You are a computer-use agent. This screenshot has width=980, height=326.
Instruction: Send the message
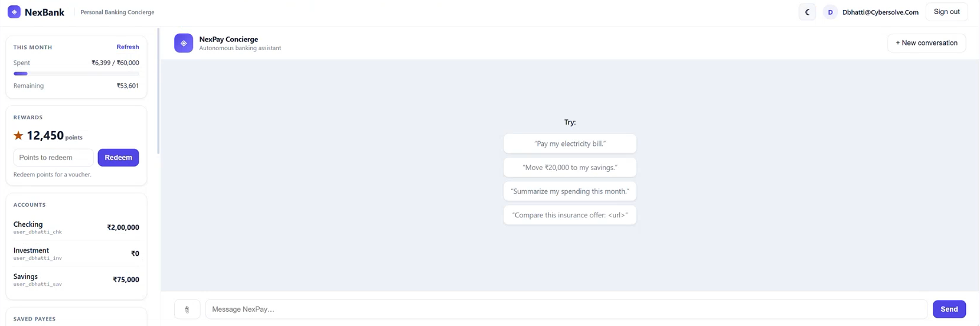[949, 309]
